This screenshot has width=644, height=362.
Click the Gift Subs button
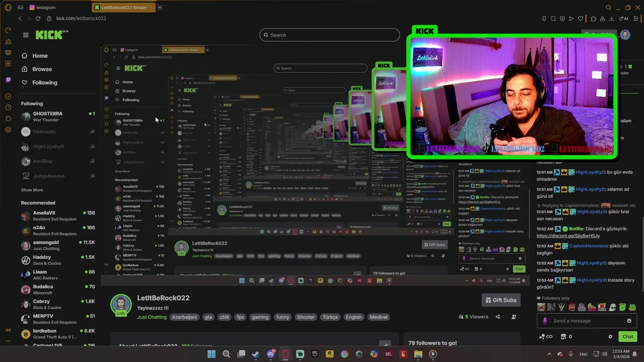(x=501, y=300)
